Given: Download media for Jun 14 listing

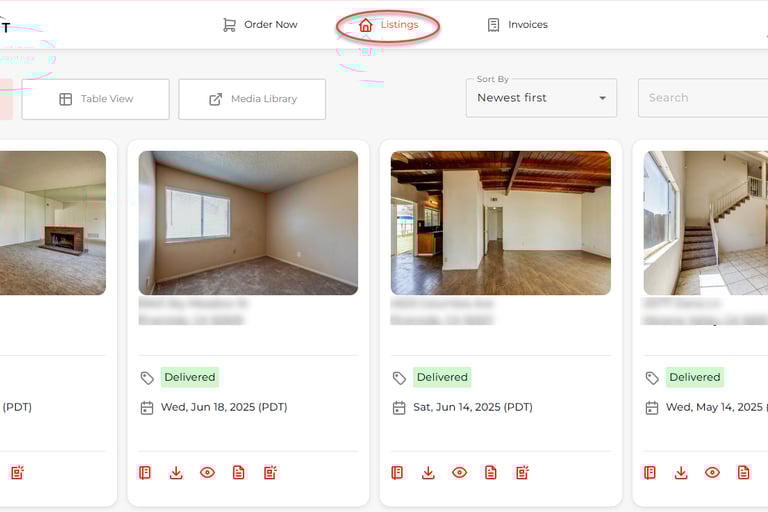Looking at the screenshot, I should pyautogui.click(x=428, y=472).
